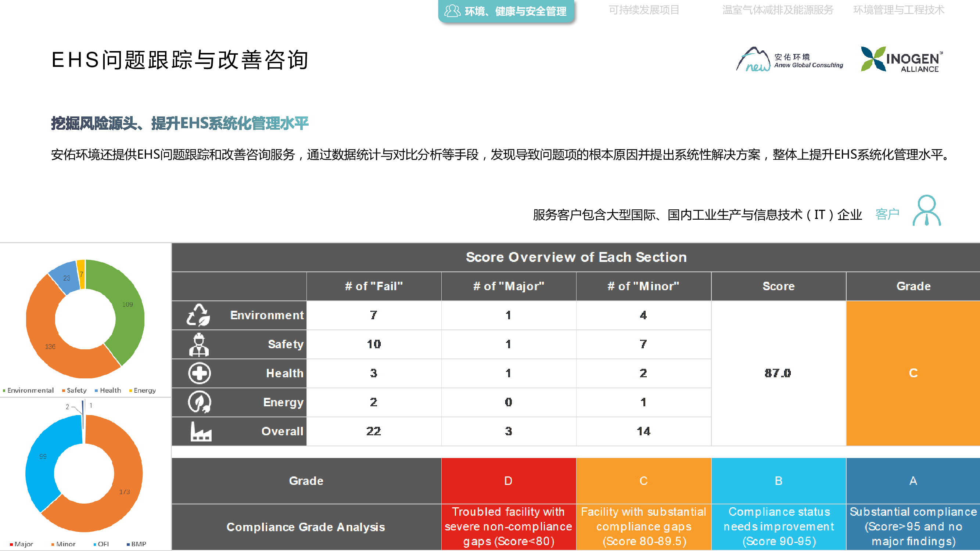The image size is (980, 551).
Task: Click the dark blue grade A cell
Action: pyautogui.click(x=913, y=481)
